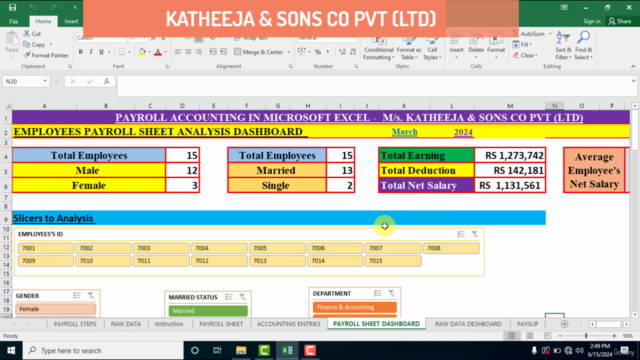The image size is (640, 360).
Task: Click the Copy command
Action: click(x=35, y=44)
